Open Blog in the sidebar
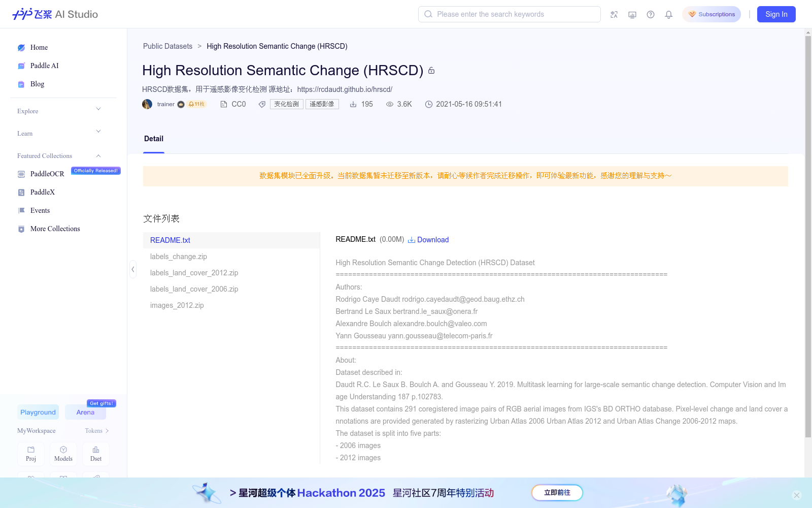This screenshot has width=812, height=508. click(x=37, y=84)
